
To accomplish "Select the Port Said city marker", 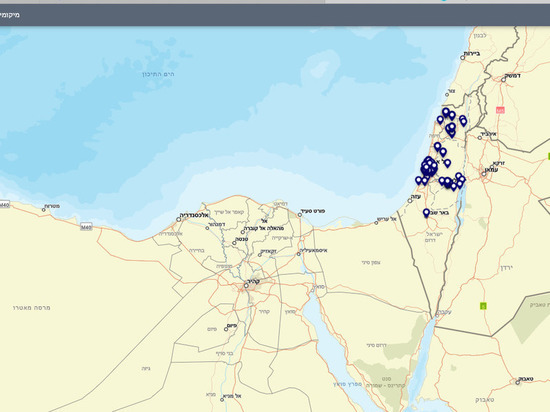I will pyautogui.click(x=300, y=215).
